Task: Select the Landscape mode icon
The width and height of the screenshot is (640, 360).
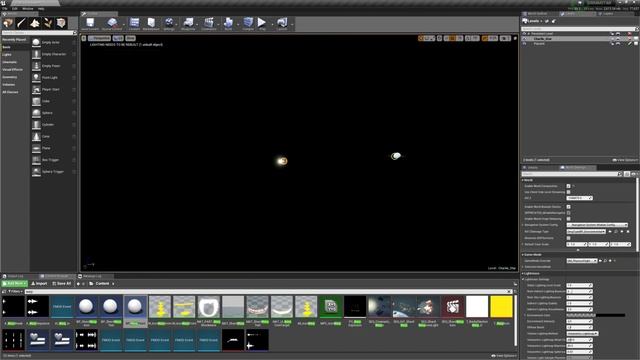Action: coord(35,23)
